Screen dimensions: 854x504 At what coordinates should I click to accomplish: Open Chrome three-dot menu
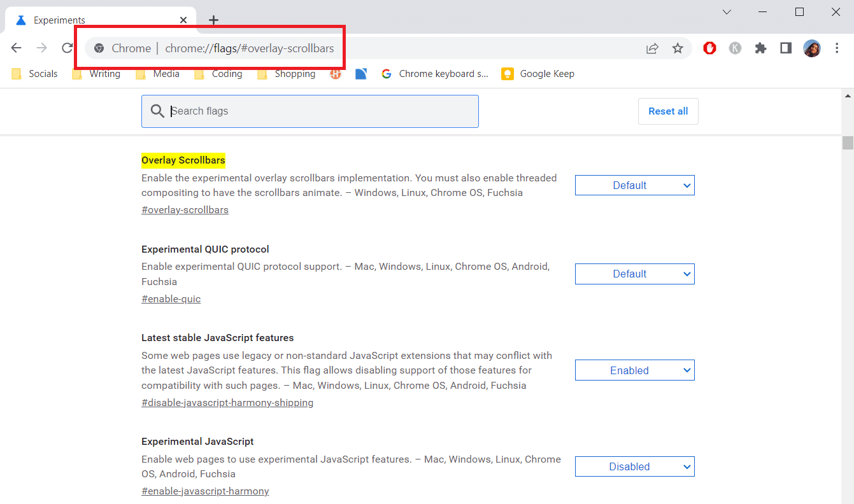pyautogui.click(x=837, y=48)
